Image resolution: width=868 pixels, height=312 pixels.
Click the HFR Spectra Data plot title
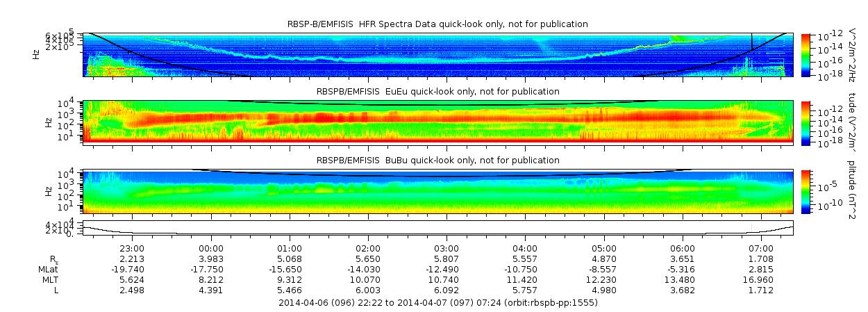click(x=437, y=24)
